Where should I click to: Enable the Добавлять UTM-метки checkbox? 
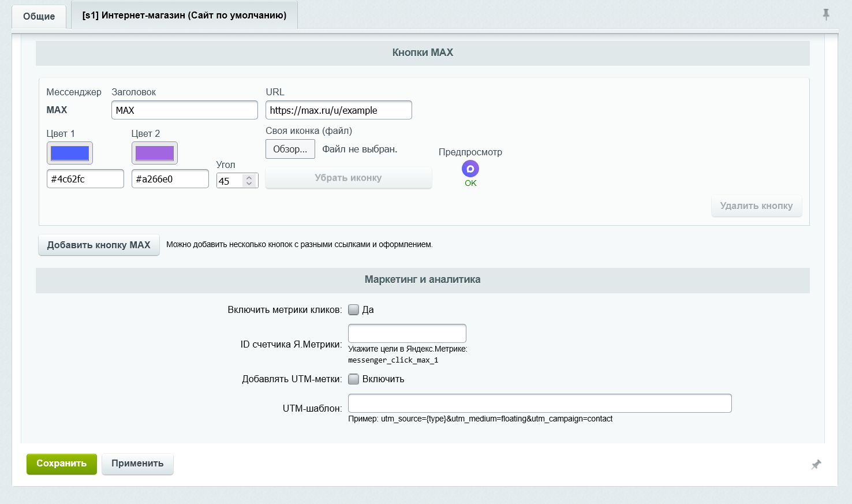pos(354,379)
